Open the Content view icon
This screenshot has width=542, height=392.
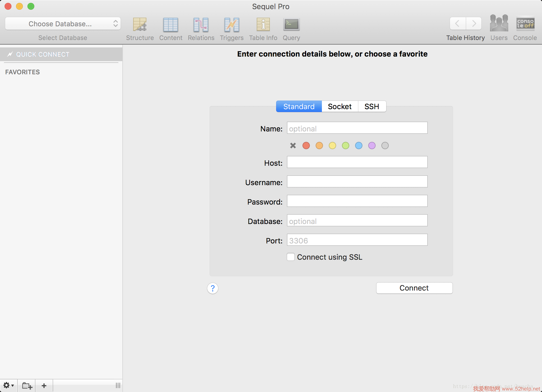(171, 25)
